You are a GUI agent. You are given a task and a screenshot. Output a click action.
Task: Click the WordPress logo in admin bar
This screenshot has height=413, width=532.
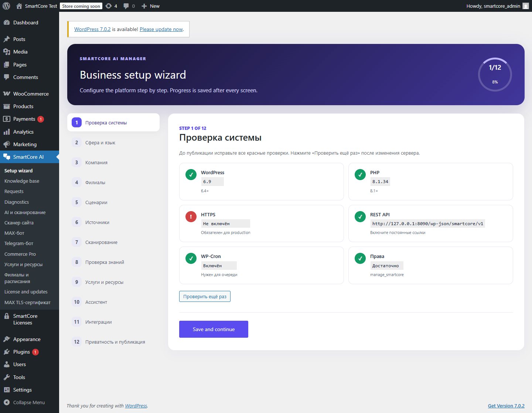click(6, 6)
